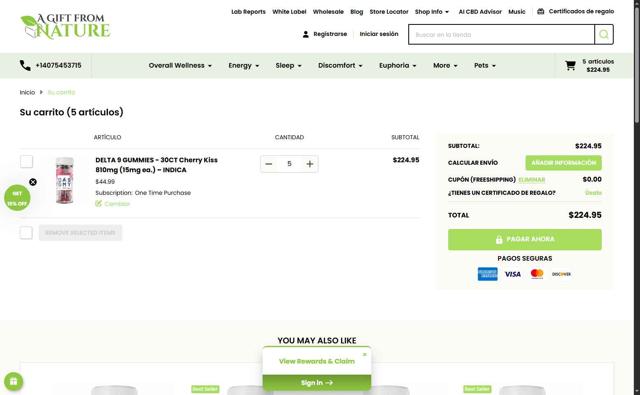This screenshot has height=395, width=640.
Task: Click the rewards gift icon at bottom left
Action: (13, 382)
